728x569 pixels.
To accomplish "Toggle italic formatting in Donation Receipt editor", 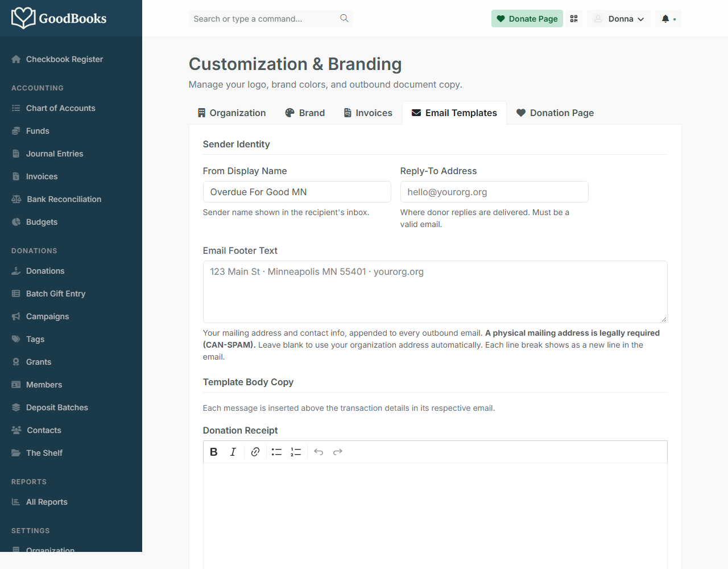I will [233, 452].
